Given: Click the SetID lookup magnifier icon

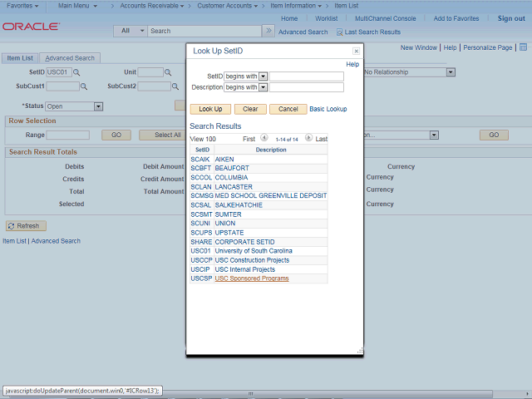Looking at the screenshot, I should pos(77,73).
